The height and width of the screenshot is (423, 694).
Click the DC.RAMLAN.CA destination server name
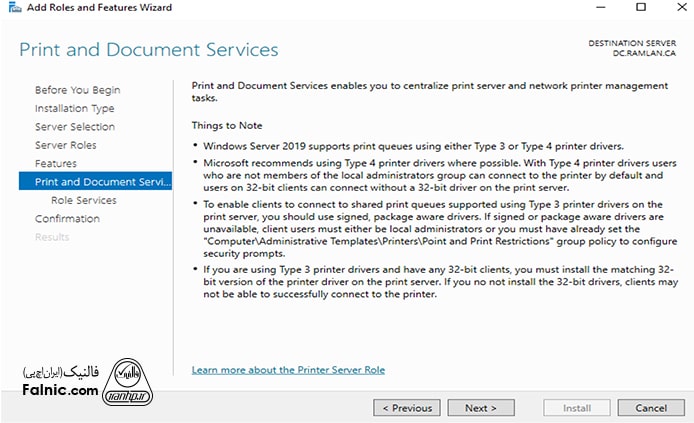645,54
